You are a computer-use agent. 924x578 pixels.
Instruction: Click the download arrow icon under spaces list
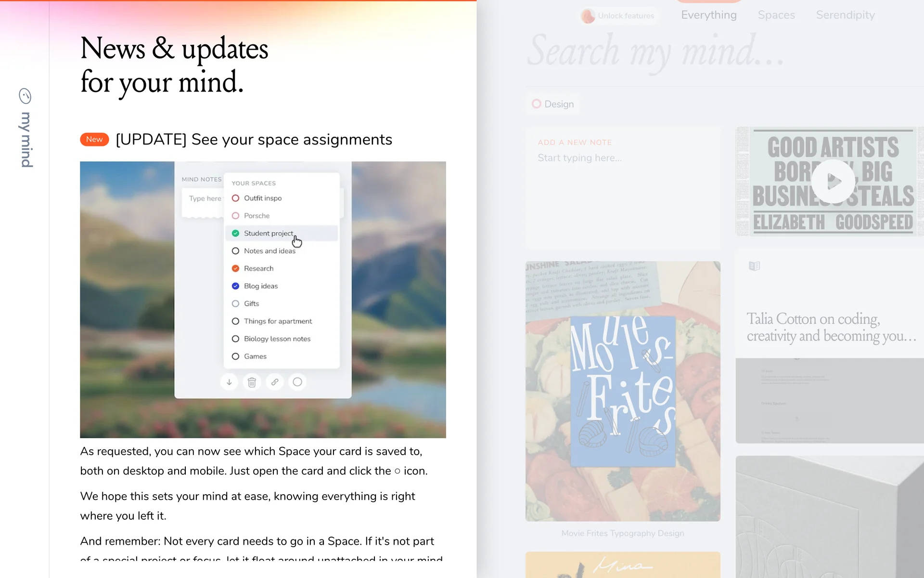(229, 382)
